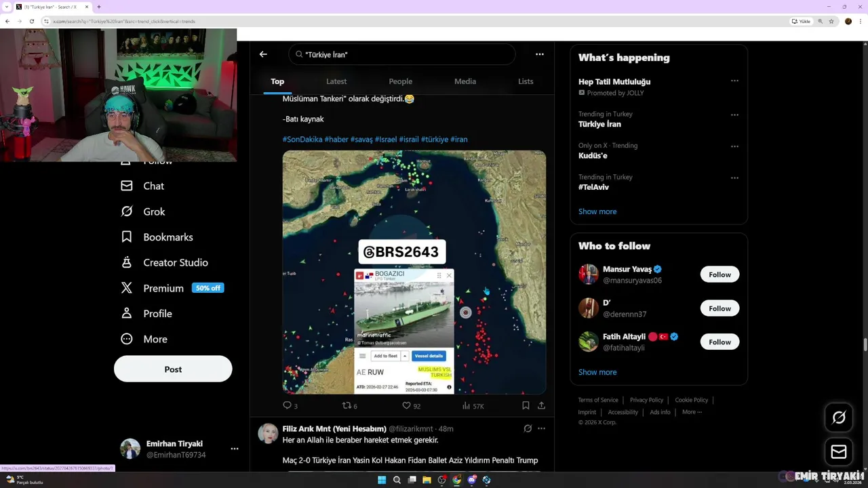
Task: Open Terms of Service link
Action: pos(598,400)
